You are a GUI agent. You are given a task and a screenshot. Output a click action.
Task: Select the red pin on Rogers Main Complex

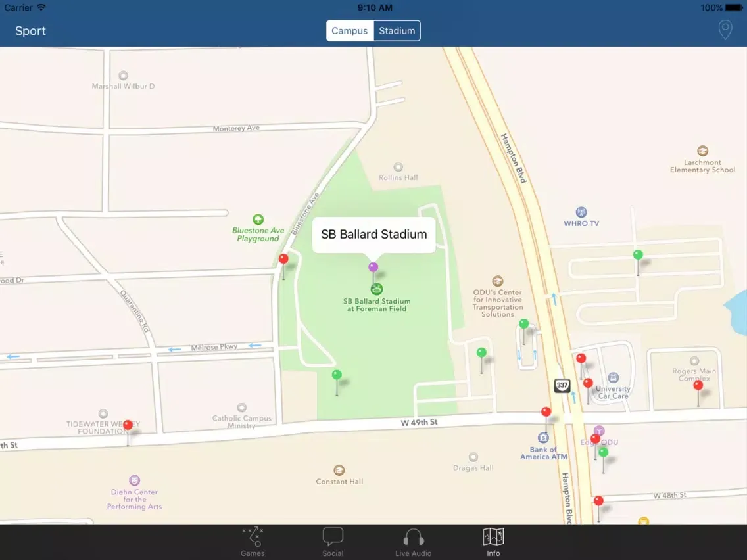[x=698, y=385]
